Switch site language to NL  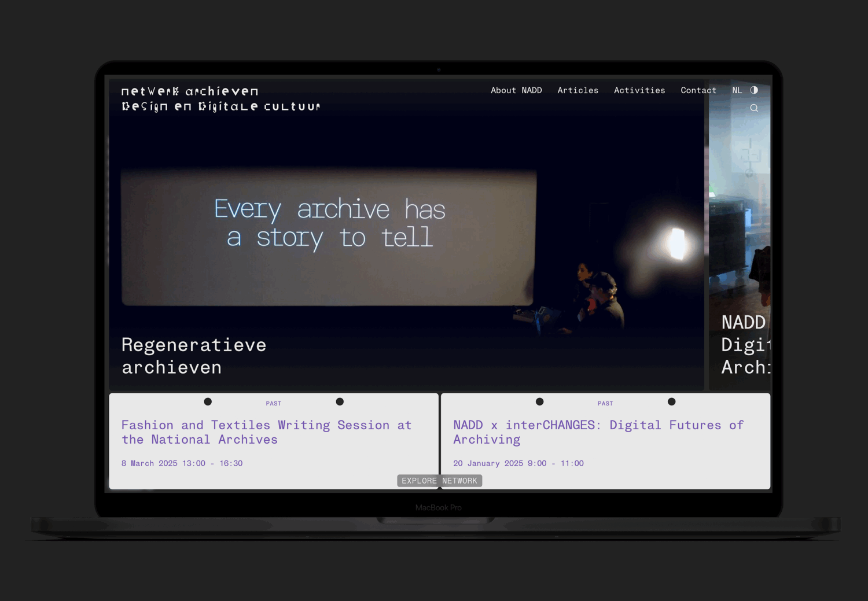point(737,90)
